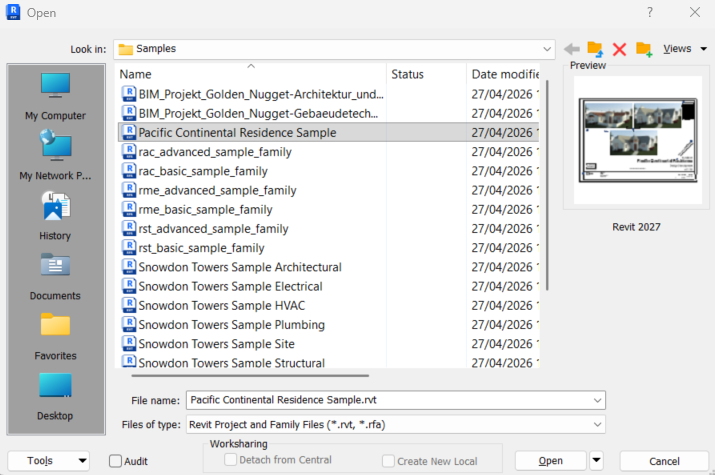The height and width of the screenshot is (475, 715).
Task: Expand the Files of type dropdown
Action: tap(597, 424)
